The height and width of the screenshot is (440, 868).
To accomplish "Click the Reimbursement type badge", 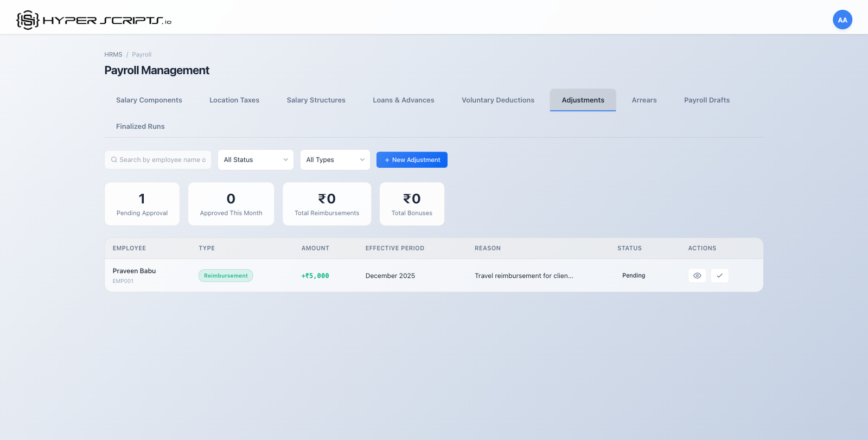I will (x=226, y=276).
